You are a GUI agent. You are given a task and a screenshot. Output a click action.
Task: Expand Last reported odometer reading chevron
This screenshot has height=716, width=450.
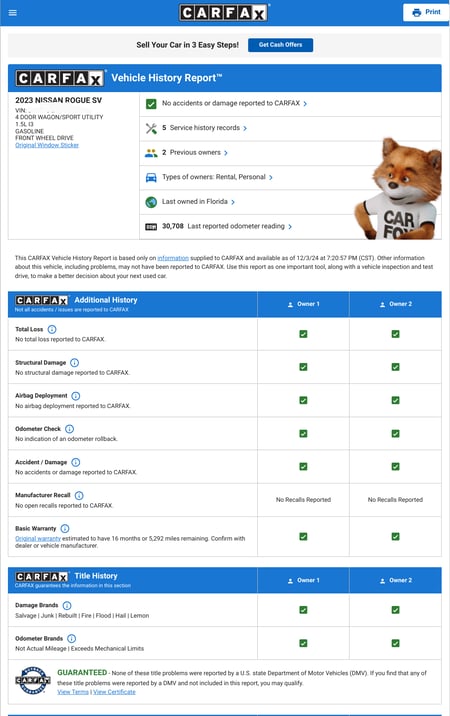point(290,226)
